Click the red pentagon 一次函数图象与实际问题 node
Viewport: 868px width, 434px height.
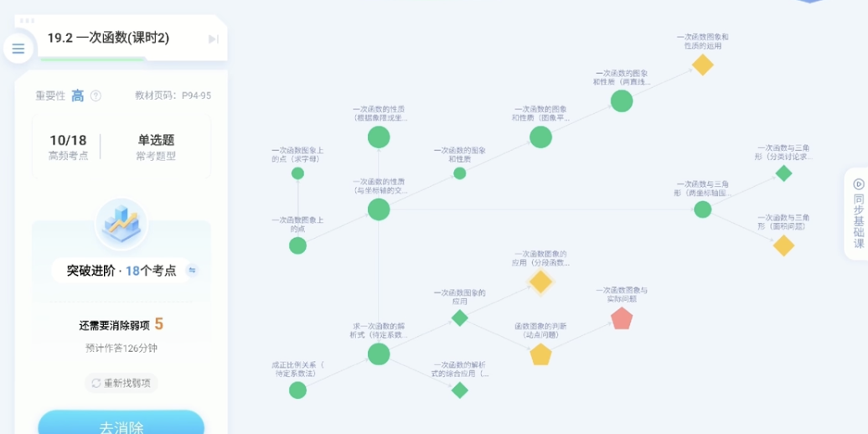(x=622, y=318)
